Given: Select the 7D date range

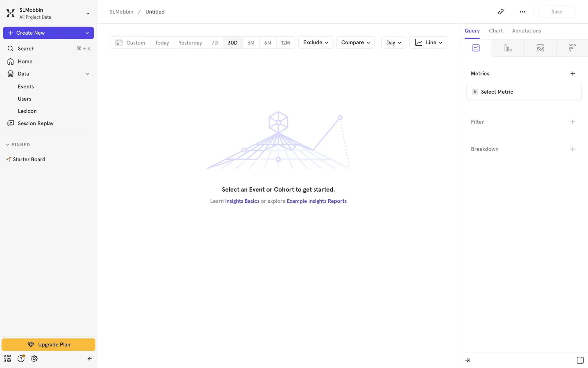Looking at the screenshot, I should (x=215, y=43).
